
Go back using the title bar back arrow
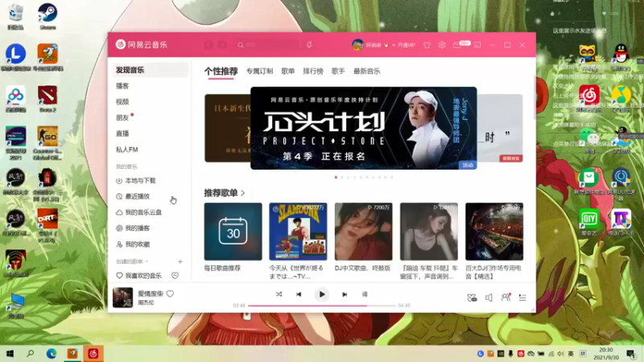pos(208,45)
